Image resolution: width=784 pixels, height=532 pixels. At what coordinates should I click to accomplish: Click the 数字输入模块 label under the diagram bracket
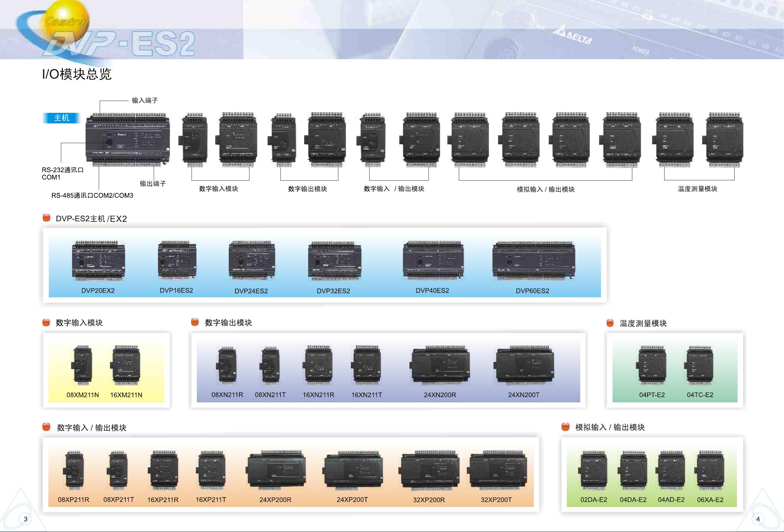219,189
